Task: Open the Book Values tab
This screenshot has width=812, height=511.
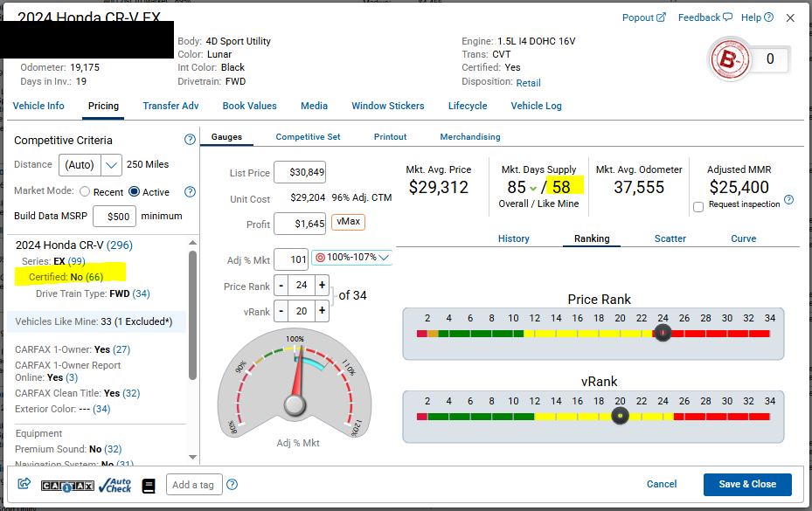Action: tap(250, 107)
